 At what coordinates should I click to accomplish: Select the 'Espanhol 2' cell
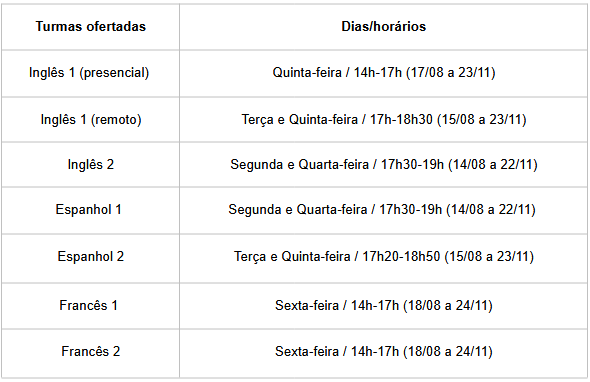click(x=91, y=256)
